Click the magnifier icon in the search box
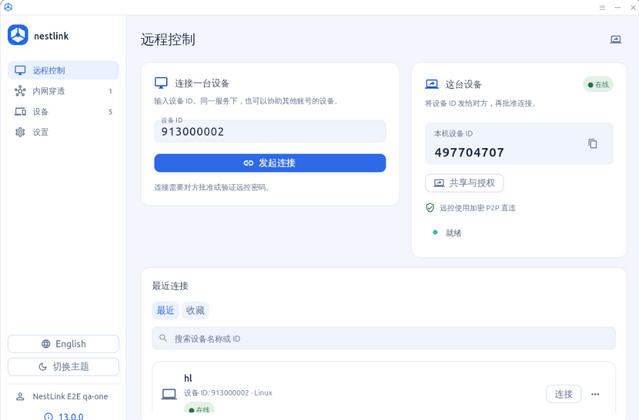 tap(163, 338)
